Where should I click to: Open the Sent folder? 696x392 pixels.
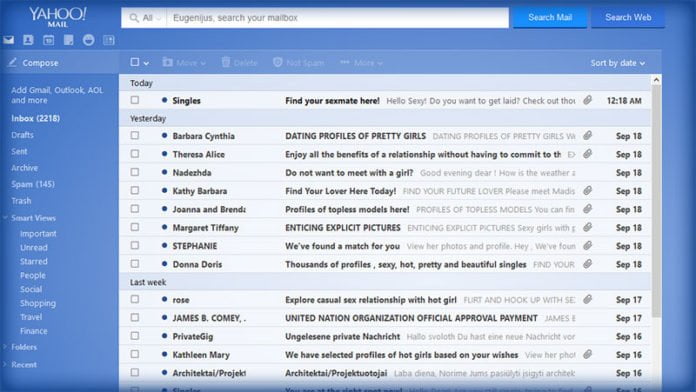click(x=19, y=151)
